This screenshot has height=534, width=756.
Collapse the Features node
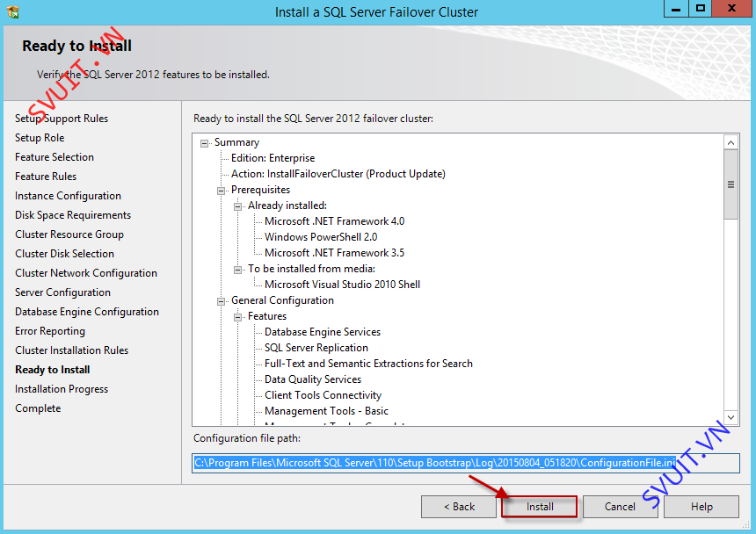click(x=237, y=317)
